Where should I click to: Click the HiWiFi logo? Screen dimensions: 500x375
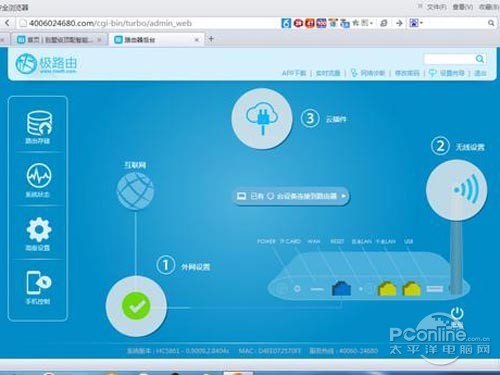pyautogui.click(x=46, y=63)
